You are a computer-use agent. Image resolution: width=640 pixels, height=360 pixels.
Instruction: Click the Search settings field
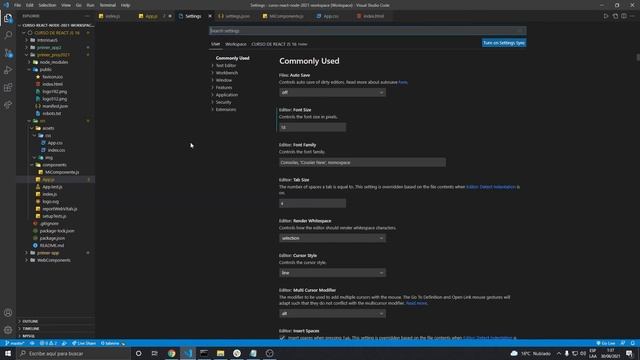(367, 31)
